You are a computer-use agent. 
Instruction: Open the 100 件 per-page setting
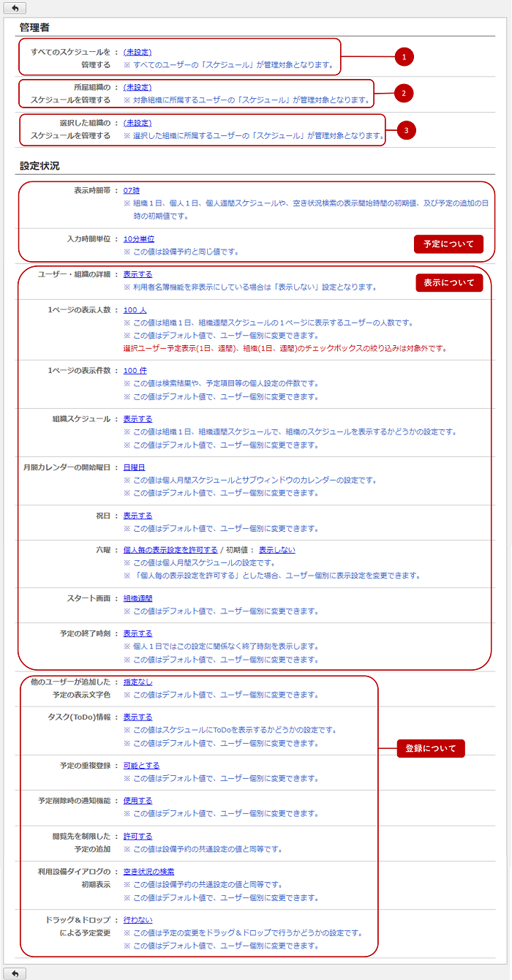tap(135, 371)
